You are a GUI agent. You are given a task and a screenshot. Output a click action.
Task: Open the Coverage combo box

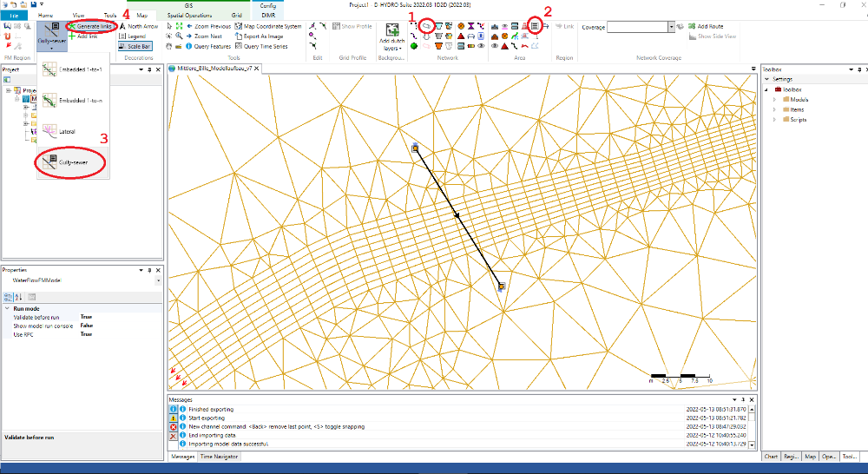(641, 27)
